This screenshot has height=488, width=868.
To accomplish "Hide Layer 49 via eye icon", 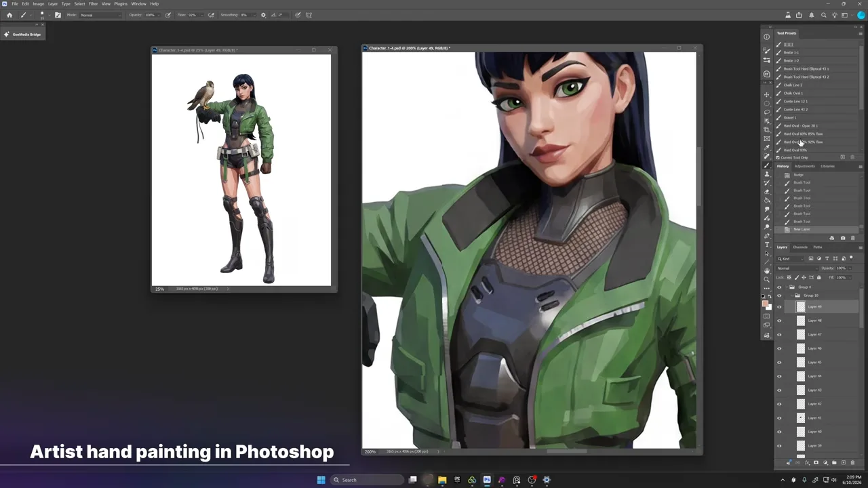I will [779, 307].
